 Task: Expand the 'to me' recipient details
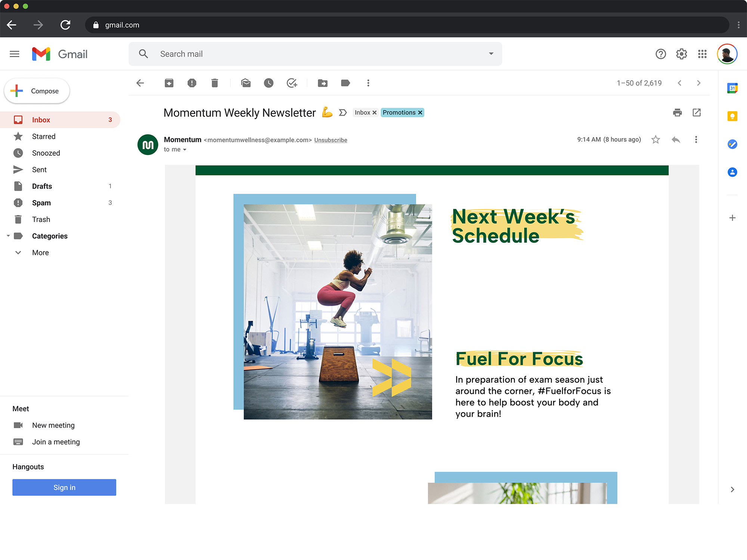pos(185,150)
